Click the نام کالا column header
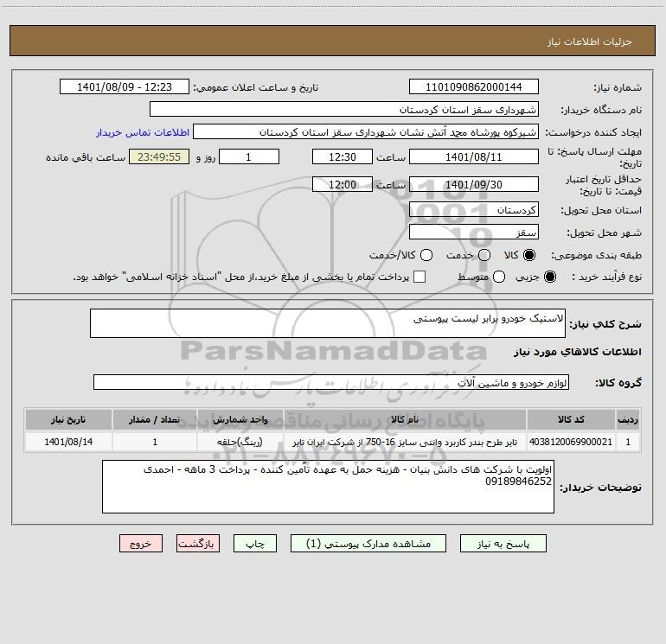 click(405, 419)
